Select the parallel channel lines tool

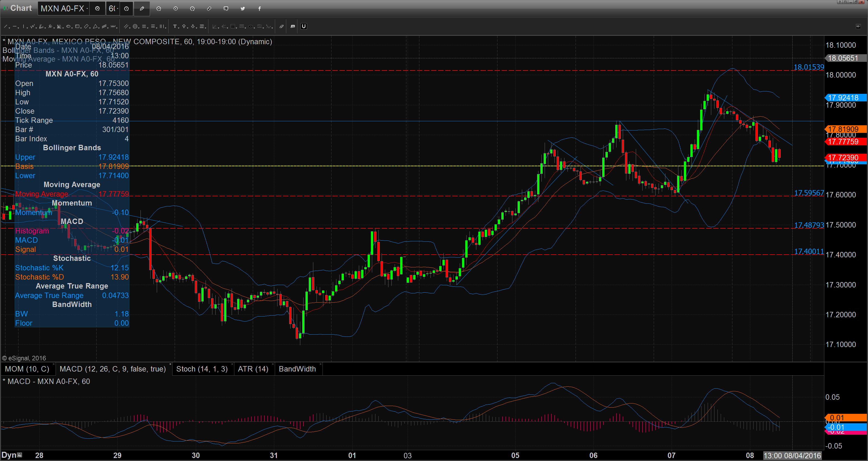(126, 26)
